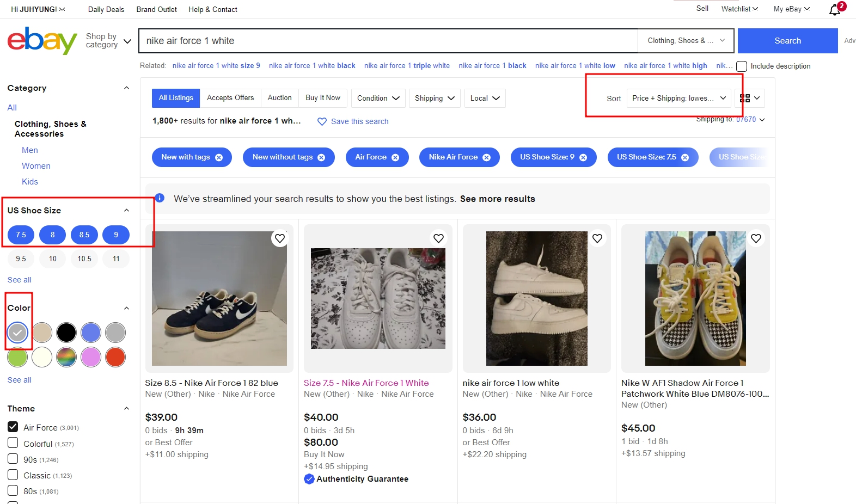The image size is (856, 504).
Task: Collapse the Color section
Action: click(x=126, y=308)
